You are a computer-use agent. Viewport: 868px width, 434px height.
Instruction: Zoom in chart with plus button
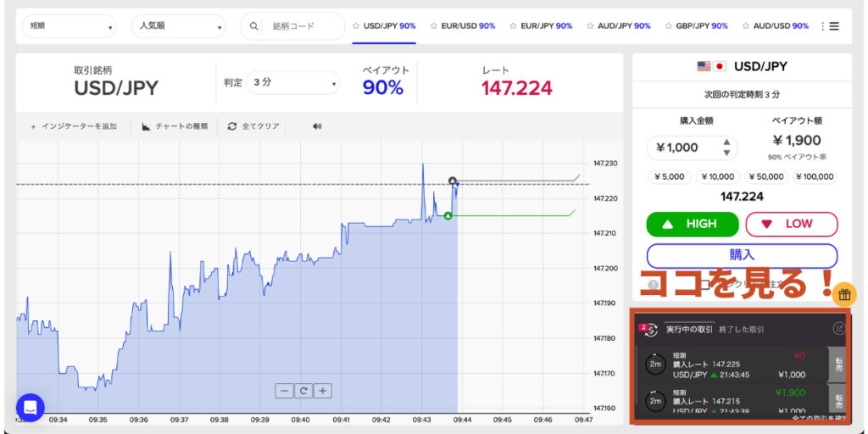coord(323,391)
